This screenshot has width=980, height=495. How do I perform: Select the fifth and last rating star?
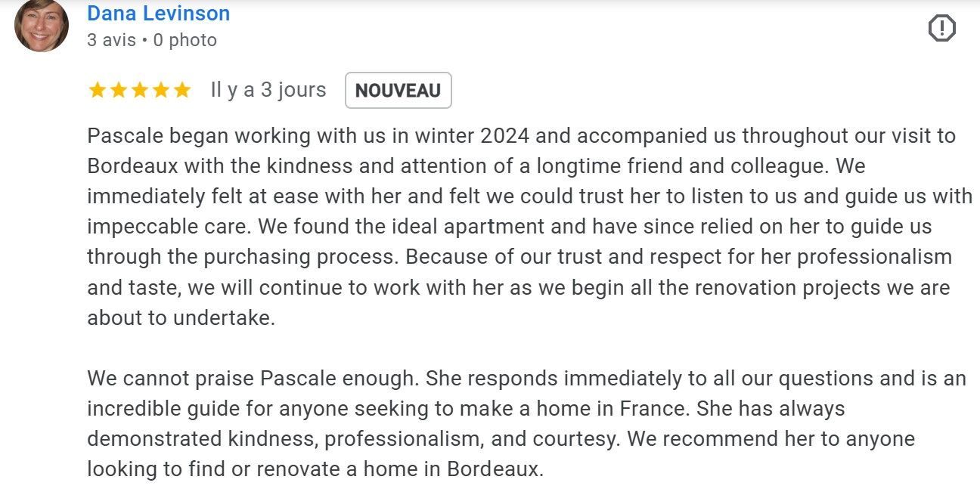pyautogui.click(x=181, y=91)
